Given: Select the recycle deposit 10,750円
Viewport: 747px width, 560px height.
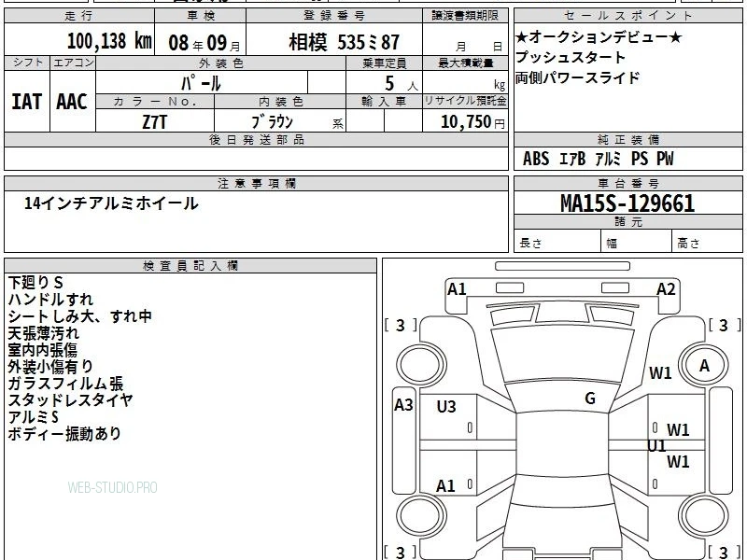Looking at the screenshot, I should click(x=472, y=122).
